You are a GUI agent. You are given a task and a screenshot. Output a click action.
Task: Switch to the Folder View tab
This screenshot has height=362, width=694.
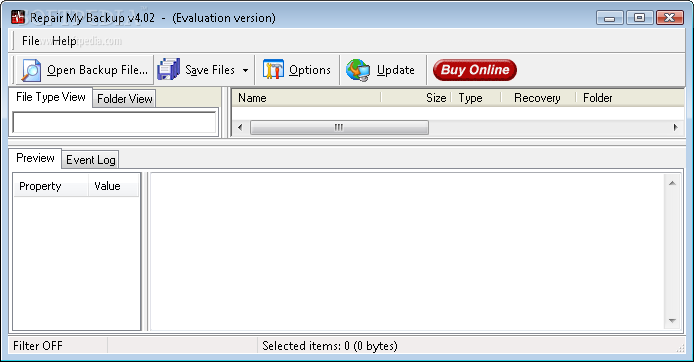124,99
